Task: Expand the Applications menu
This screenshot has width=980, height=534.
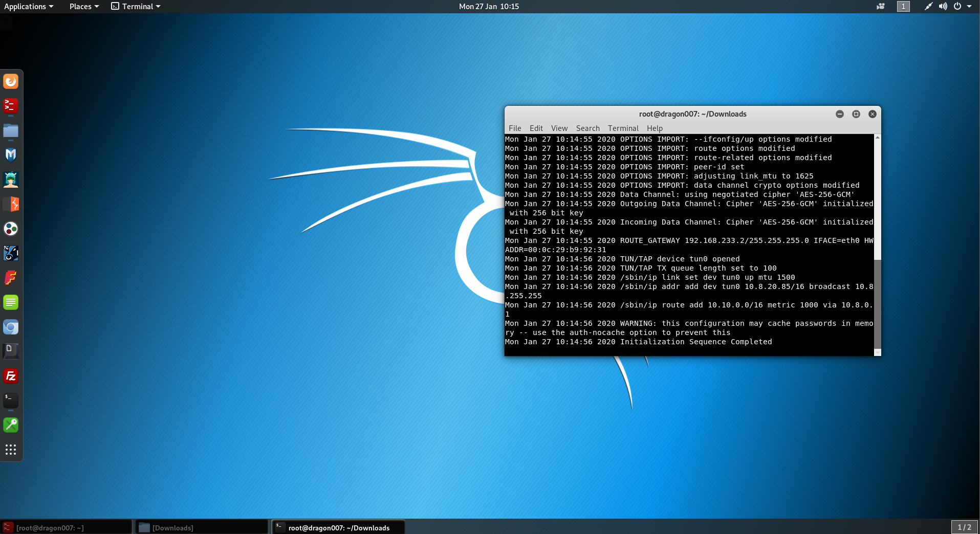Action: [x=29, y=6]
